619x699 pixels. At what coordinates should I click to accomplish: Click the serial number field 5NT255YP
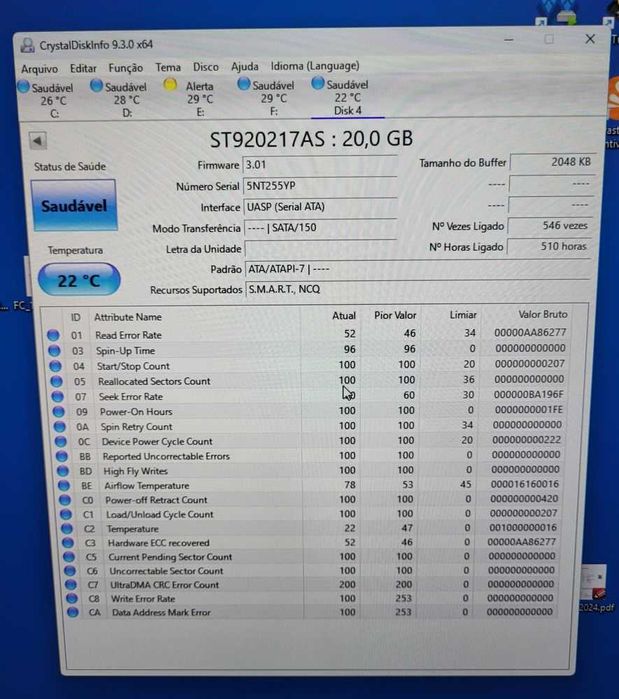tap(320, 186)
